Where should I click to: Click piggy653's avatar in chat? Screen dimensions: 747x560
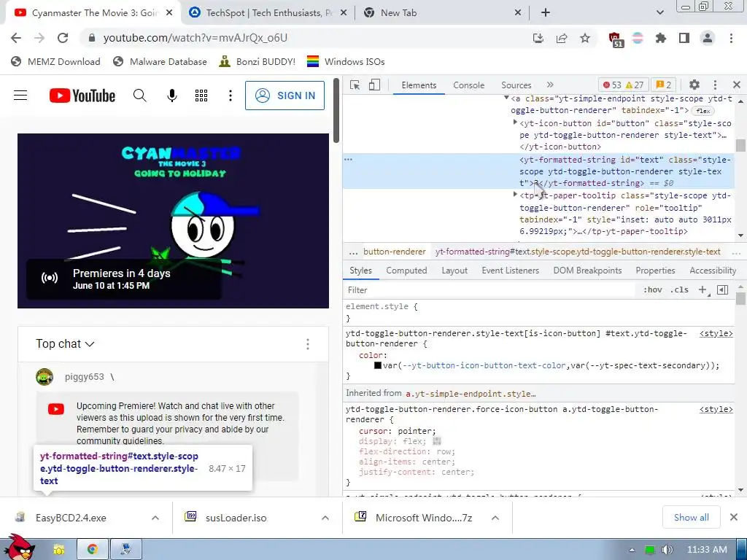click(44, 377)
